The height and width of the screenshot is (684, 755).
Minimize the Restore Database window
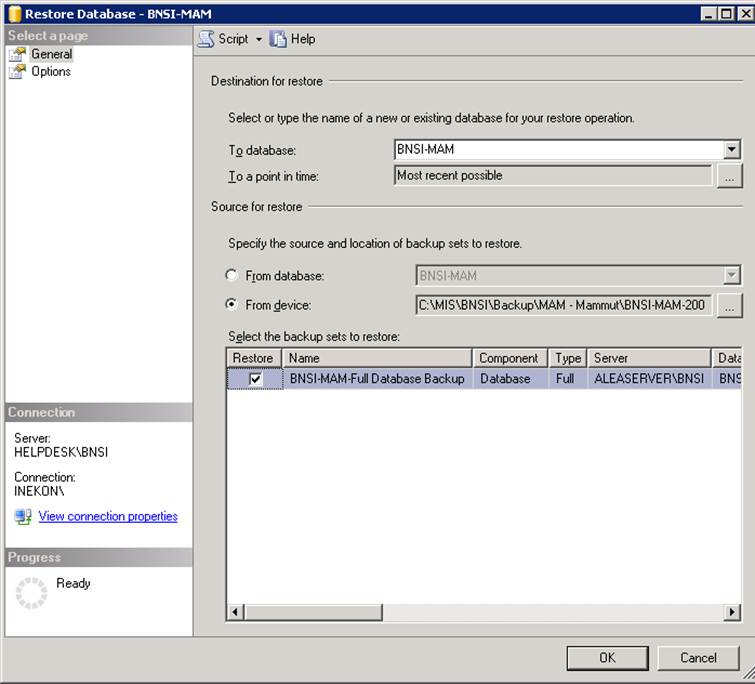pyautogui.click(x=708, y=14)
